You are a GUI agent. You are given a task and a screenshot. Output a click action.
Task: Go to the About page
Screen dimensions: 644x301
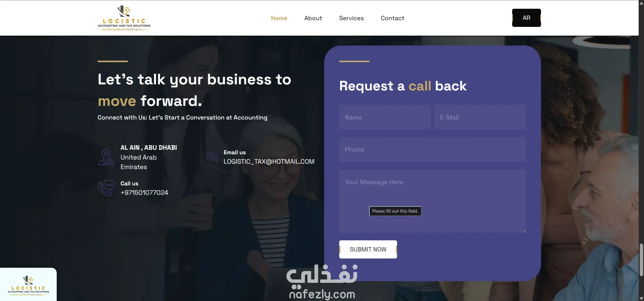click(x=313, y=18)
